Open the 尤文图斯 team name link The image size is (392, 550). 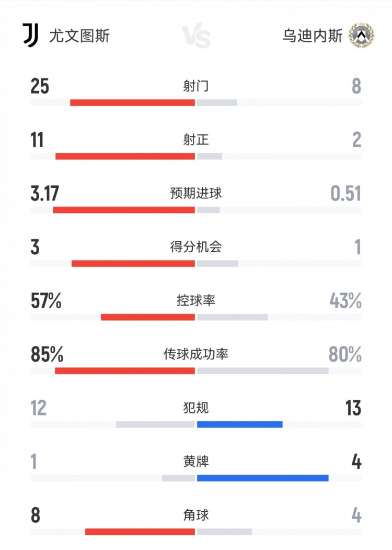(79, 36)
